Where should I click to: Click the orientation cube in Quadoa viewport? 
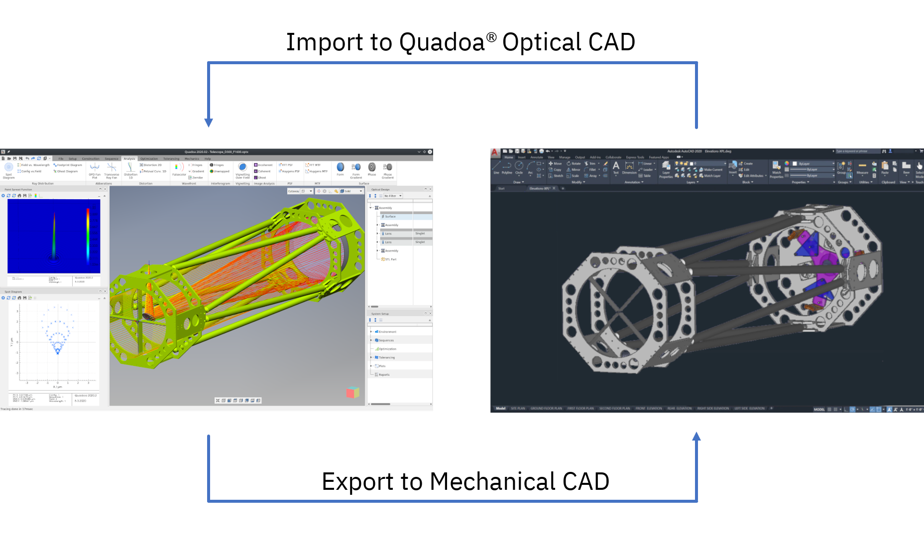[352, 392]
